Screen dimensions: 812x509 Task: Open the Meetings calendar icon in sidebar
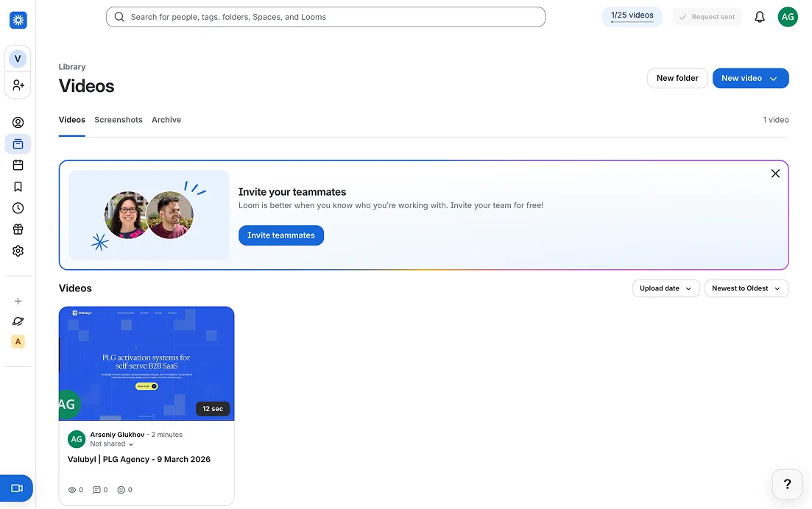click(18, 165)
